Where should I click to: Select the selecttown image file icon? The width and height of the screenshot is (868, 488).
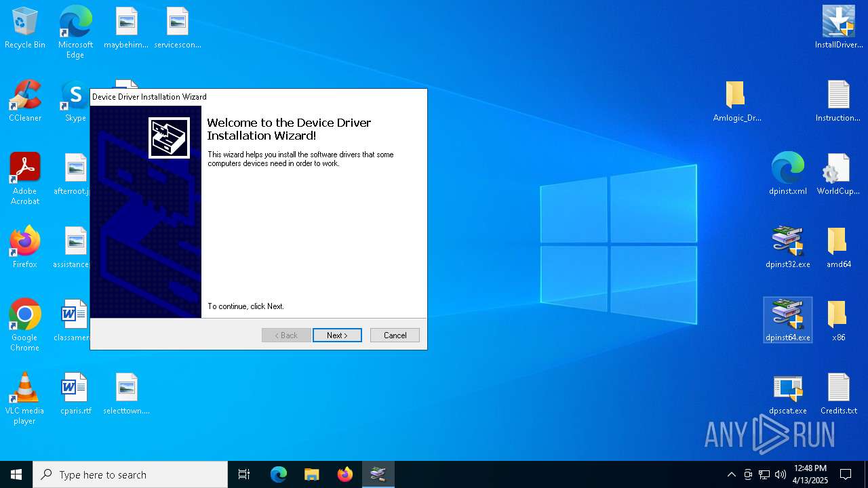[126, 394]
